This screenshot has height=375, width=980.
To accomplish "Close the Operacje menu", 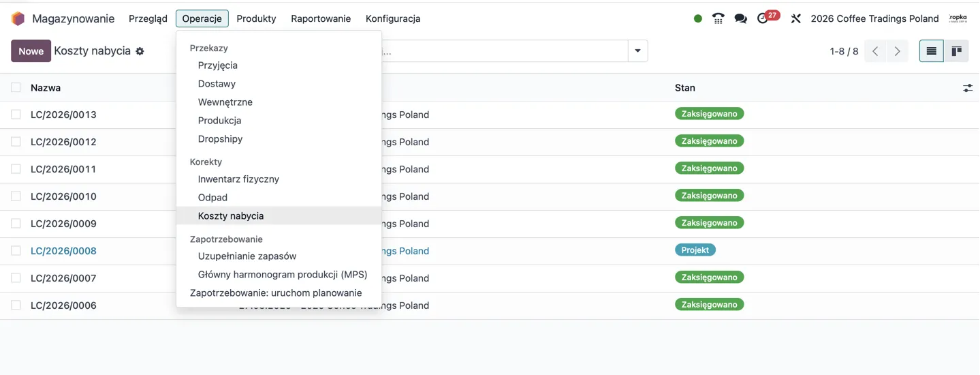I will (x=202, y=18).
